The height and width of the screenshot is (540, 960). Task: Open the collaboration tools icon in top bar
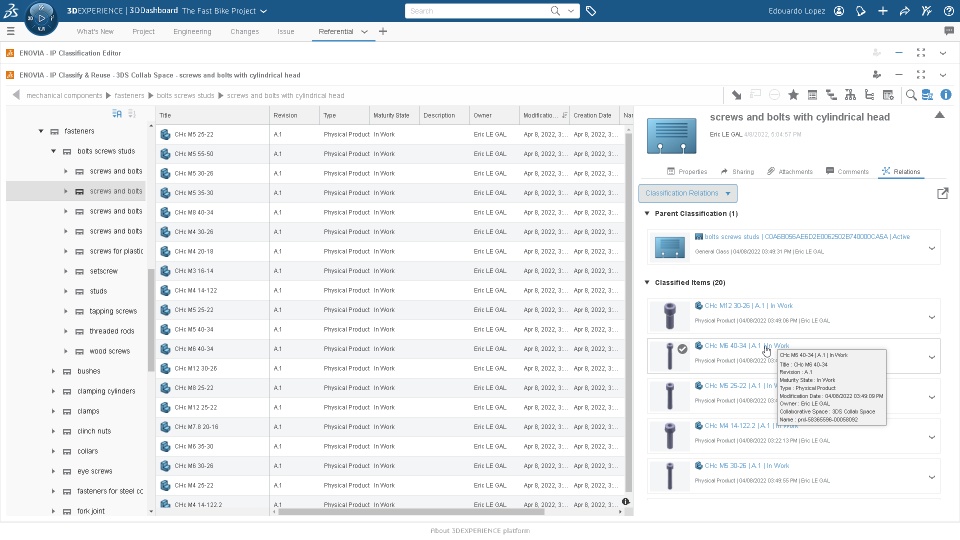[926, 11]
